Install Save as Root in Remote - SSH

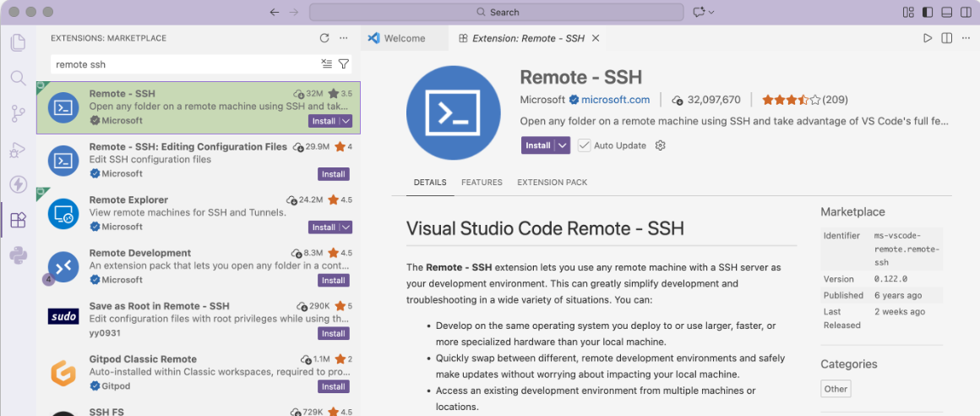(x=333, y=333)
